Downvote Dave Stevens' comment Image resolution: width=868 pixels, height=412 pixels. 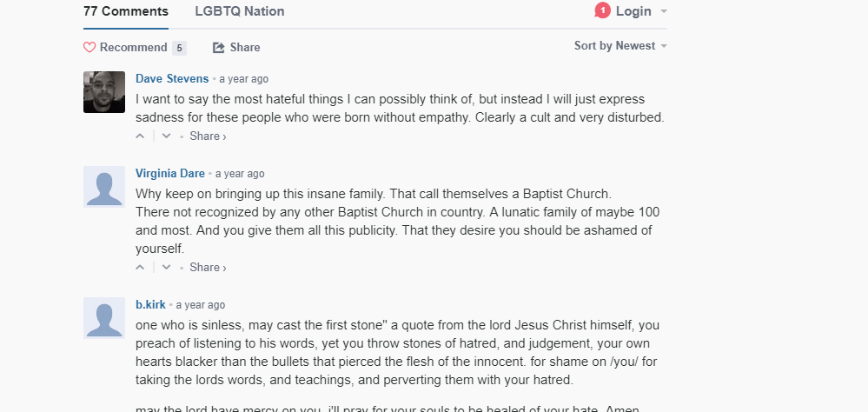166,136
